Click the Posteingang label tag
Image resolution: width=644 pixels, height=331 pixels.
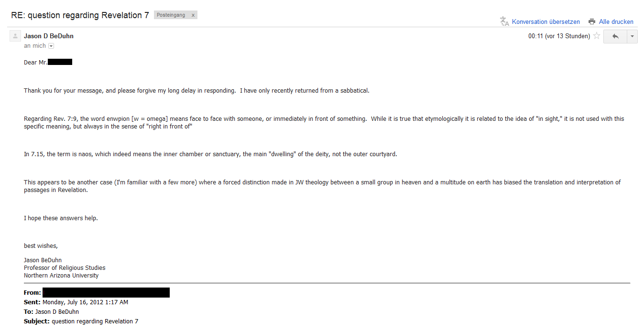coord(171,15)
